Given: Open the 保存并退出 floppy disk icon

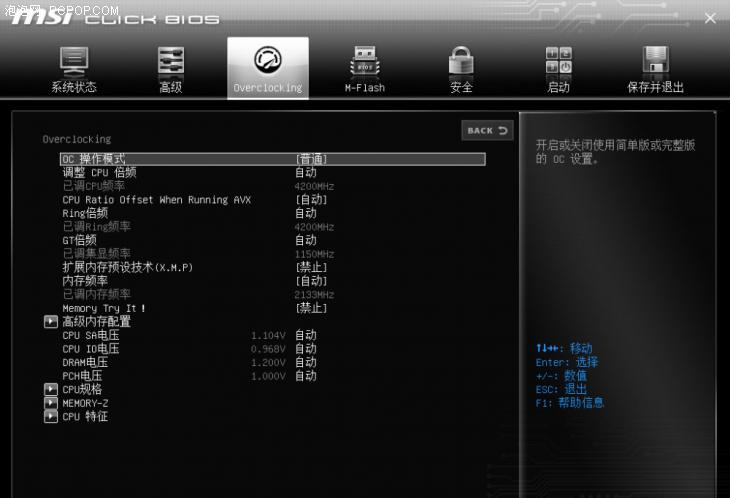Looking at the screenshot, I should (x=656, y=60).
